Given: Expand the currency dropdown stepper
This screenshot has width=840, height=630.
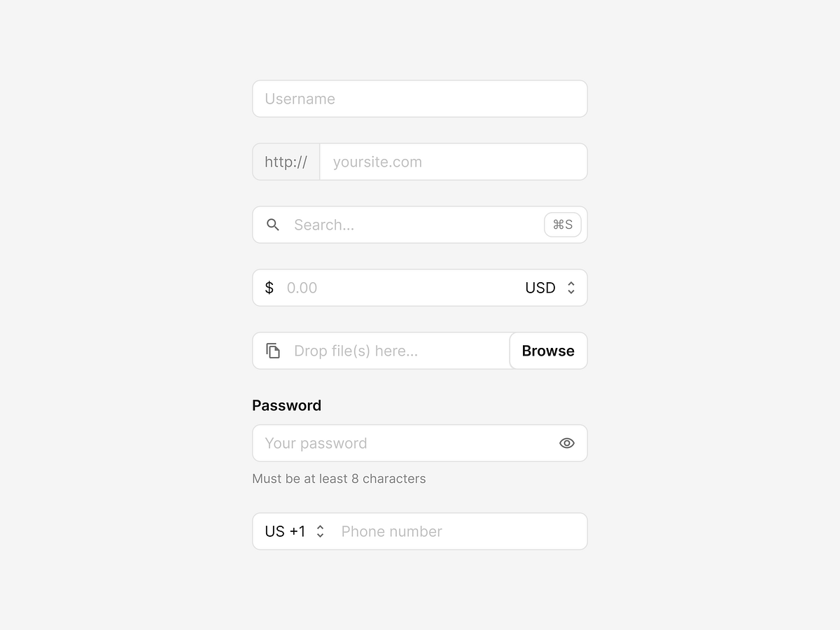Looking at the screenshot, I should pyautogui.click(x=571, y=287).
